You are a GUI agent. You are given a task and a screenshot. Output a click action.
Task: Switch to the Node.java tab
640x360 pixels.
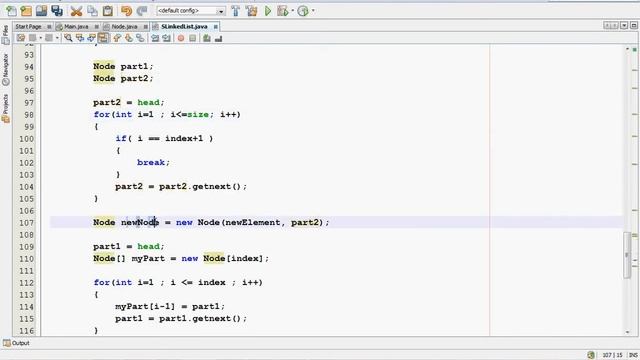tap(124, 27)
